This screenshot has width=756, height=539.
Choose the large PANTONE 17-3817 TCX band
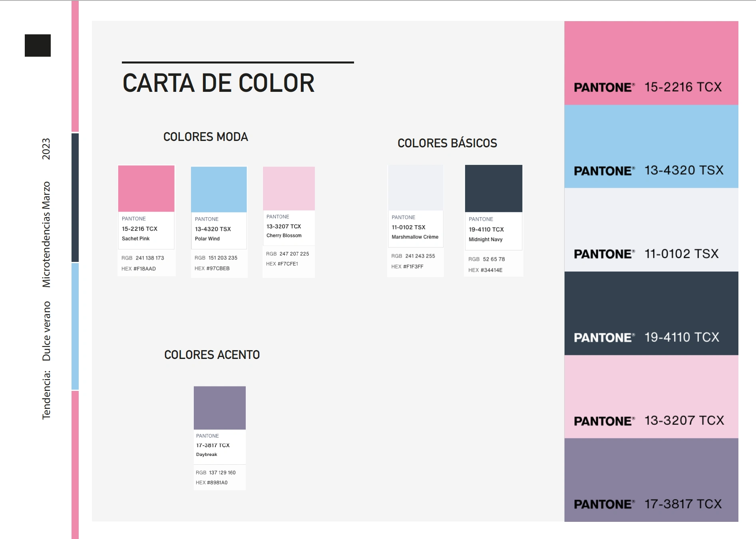point(651,480)
